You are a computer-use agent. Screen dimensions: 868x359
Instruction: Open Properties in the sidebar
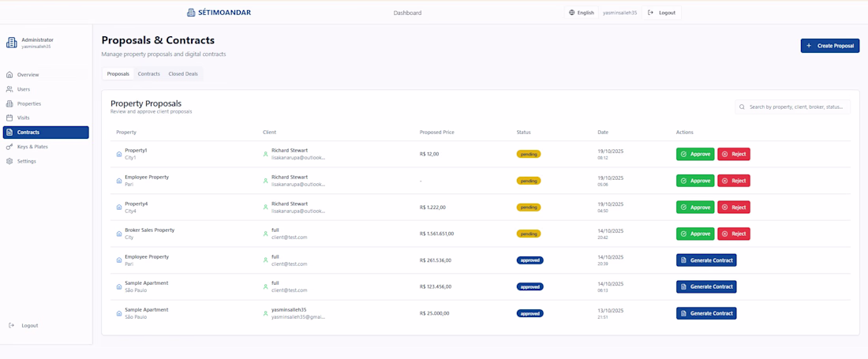pyautogui.click(x=46, y=103)
